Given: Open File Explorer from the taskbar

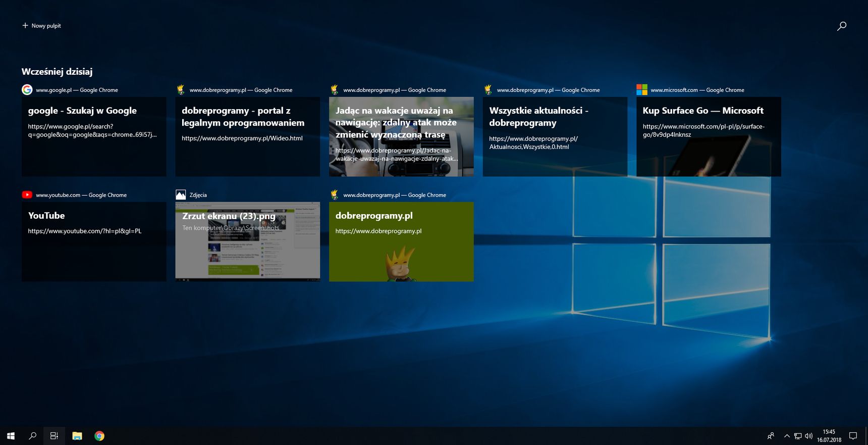Looking at the screenshot, I should pyautogui.click(x=77, y=436).
